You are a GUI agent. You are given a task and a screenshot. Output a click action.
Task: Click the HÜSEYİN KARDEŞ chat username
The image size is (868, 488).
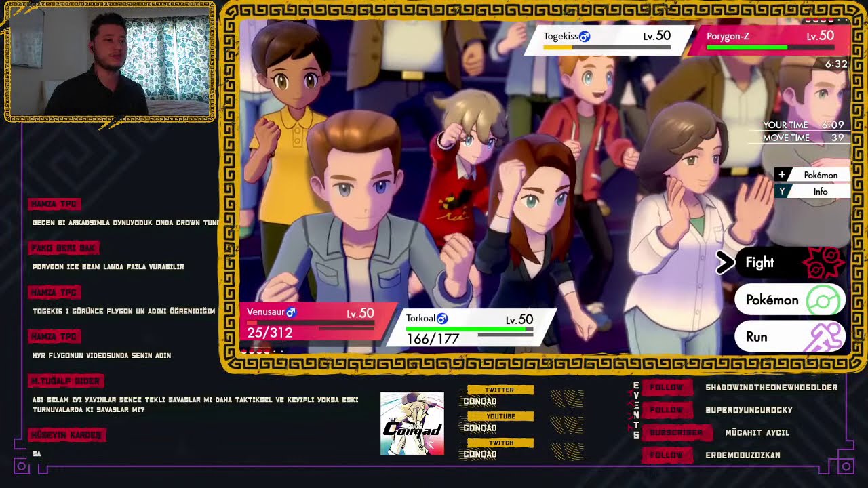point(66,434)
